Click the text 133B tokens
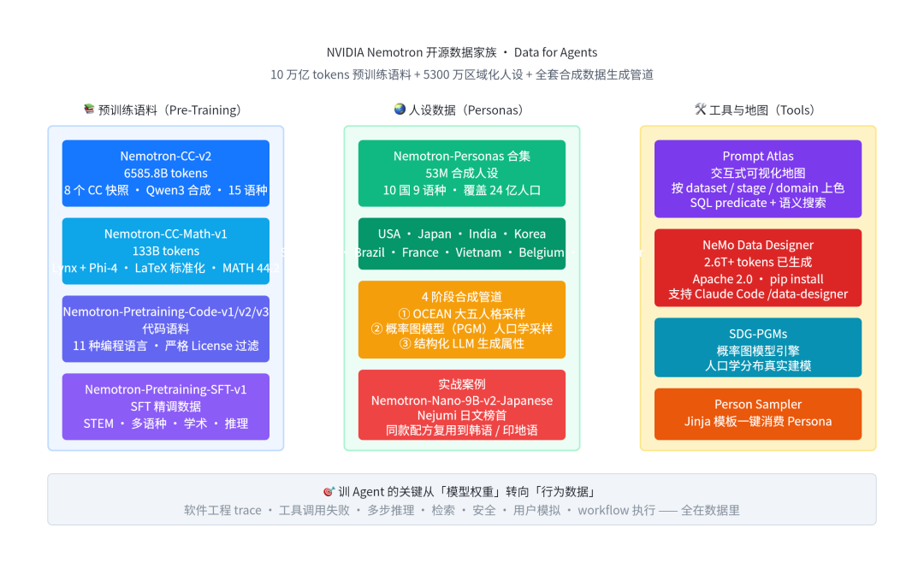The height and width of the screenshot is (569, 924). pyautogui.click(x=166, y=252)
